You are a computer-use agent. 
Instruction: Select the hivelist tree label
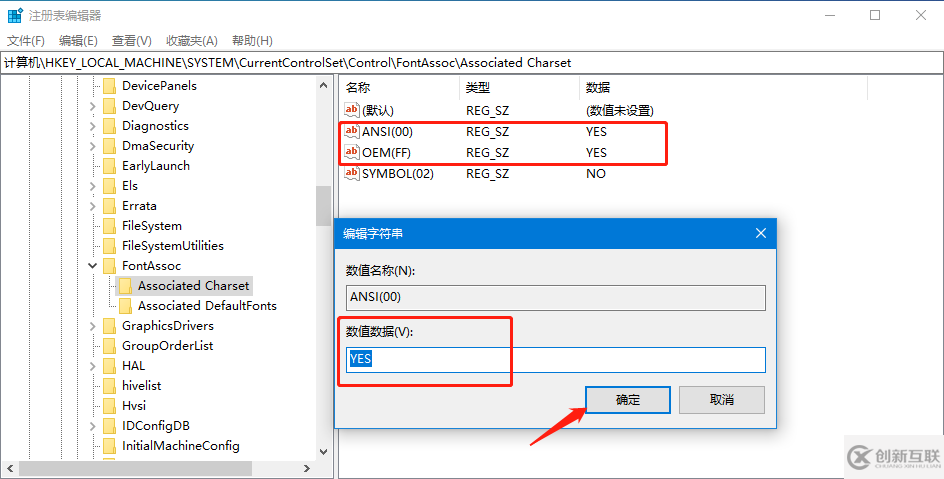(x=141, y=386)
